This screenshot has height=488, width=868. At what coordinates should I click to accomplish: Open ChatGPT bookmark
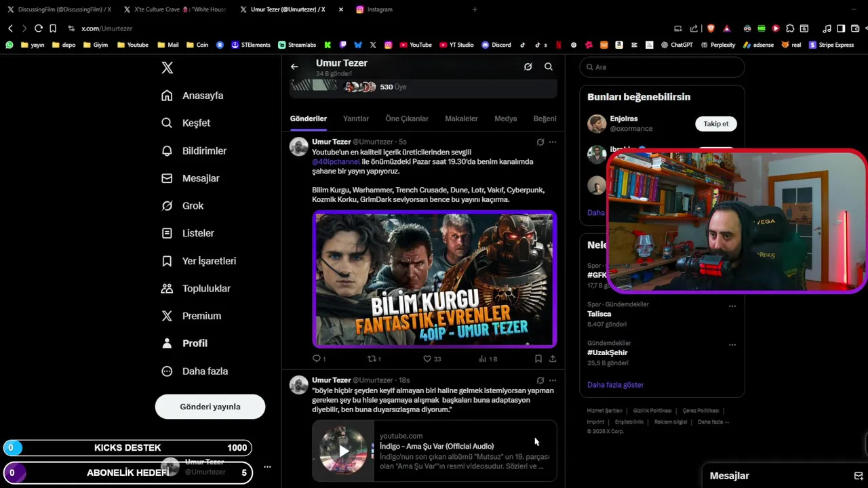pyautogui.click(x=676, y=45)
